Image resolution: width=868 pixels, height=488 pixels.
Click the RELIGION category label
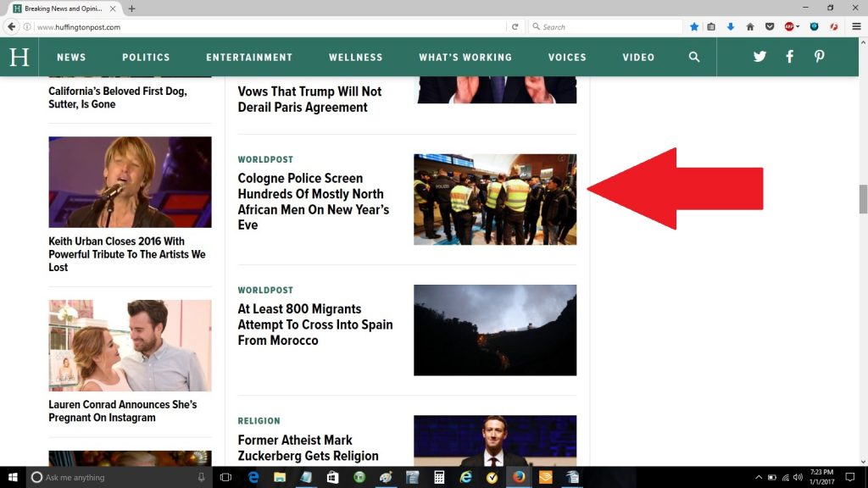259,420
